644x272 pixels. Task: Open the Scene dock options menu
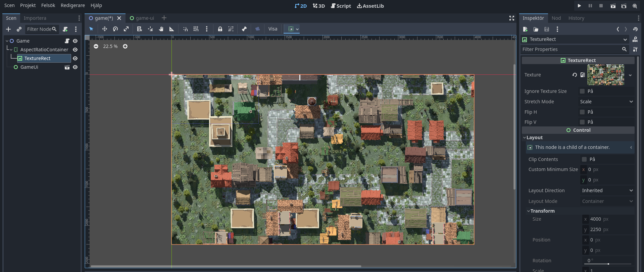(76, 29)
